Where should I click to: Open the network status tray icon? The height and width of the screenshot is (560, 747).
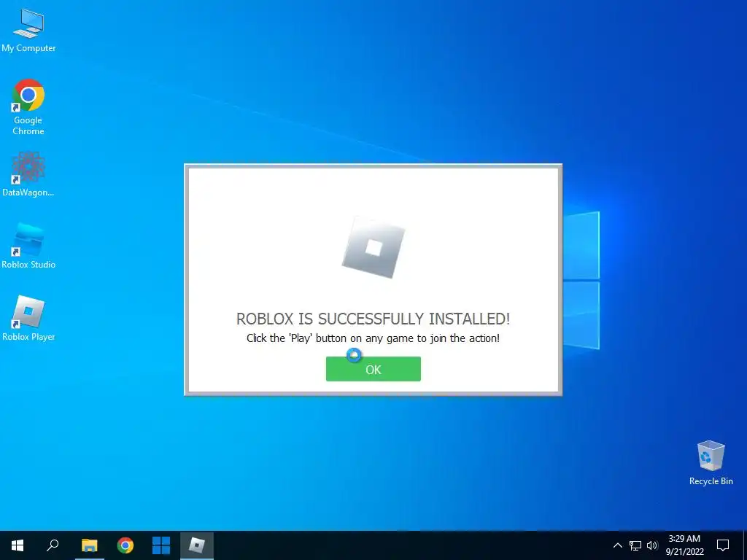point(635,545)
